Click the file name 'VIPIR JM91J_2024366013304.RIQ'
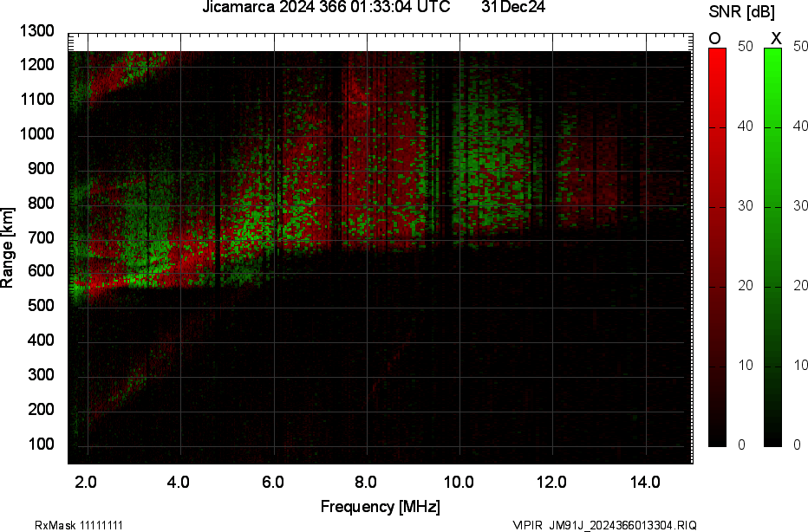The image size is (808, 532). click(x=605, y=525)
